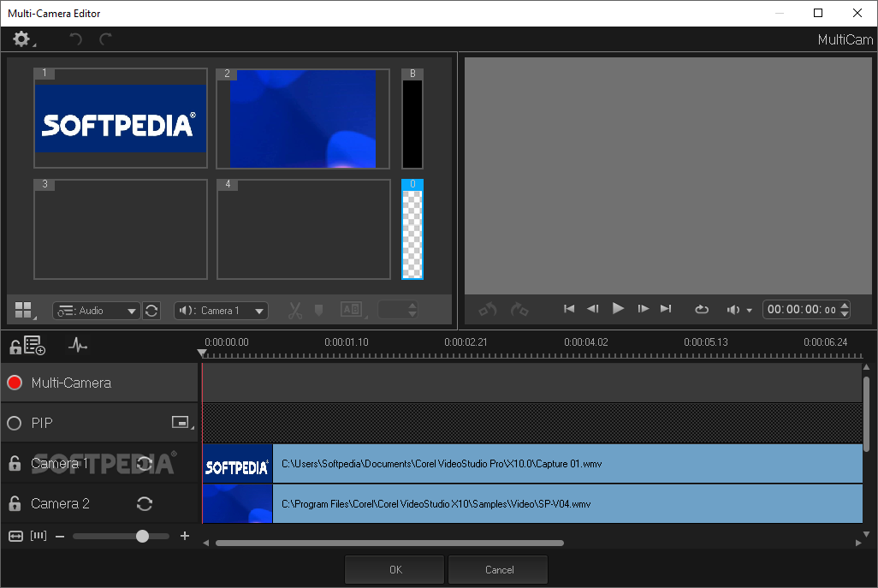The height and width of the screenshot is (588, 878).
Task: Select camera 2 blue preview
Action: point(303,118)
